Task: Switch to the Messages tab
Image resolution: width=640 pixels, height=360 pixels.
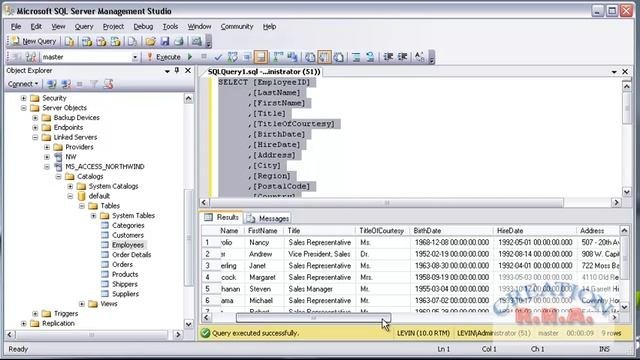Action: (268, 218)
